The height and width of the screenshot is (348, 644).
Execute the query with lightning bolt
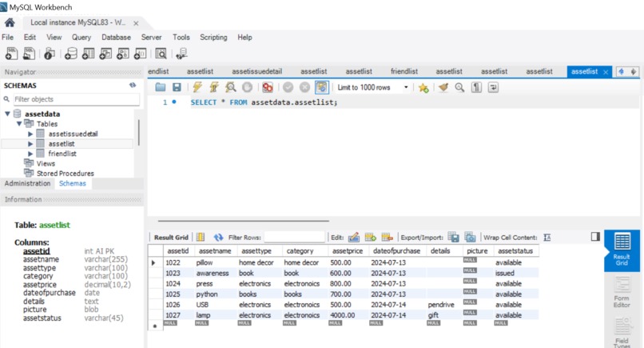point(197,87)
